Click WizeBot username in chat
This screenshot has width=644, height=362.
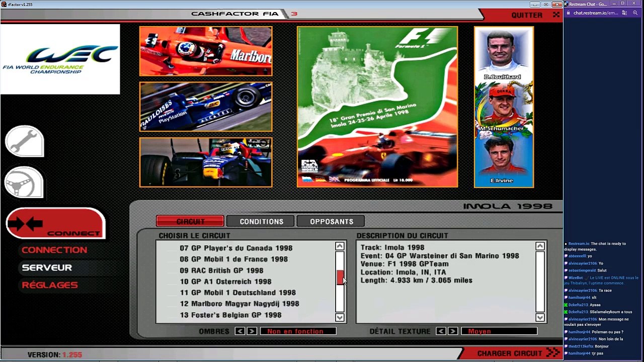[x=576, y=278]
